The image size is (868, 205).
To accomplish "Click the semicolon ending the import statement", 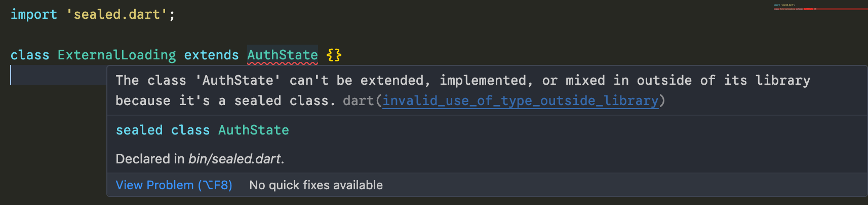I will [x=172, y=14].
